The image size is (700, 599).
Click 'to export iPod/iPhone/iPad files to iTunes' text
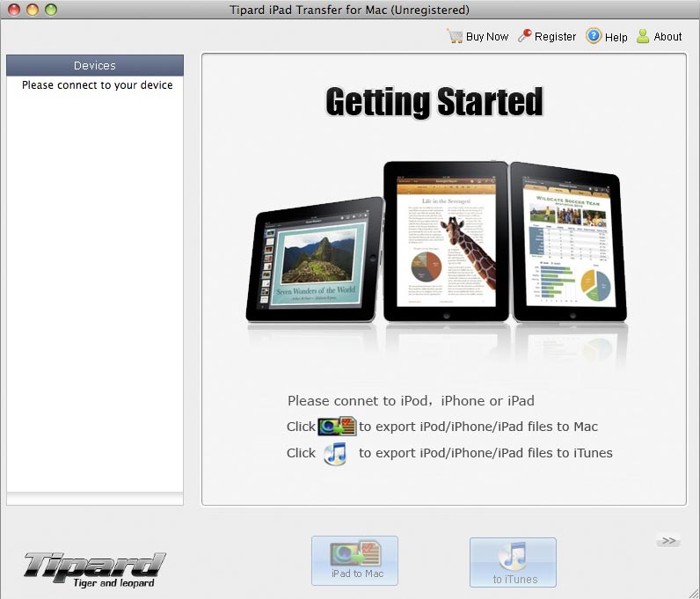pos(485,453)
